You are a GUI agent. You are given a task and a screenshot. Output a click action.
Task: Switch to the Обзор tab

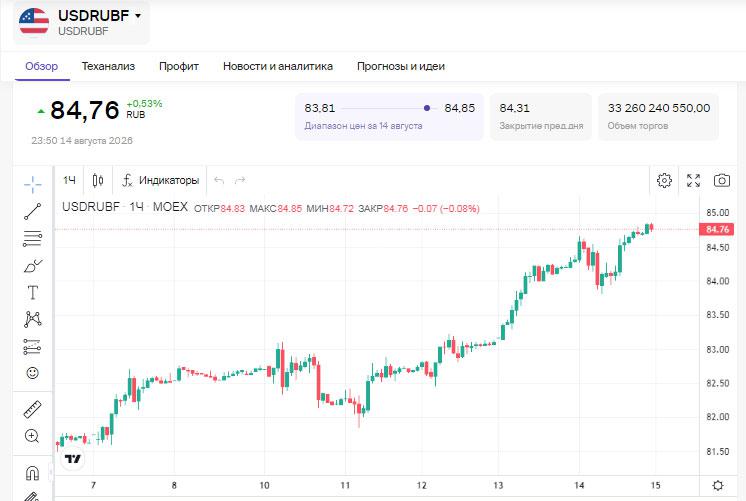click(42, 66)
